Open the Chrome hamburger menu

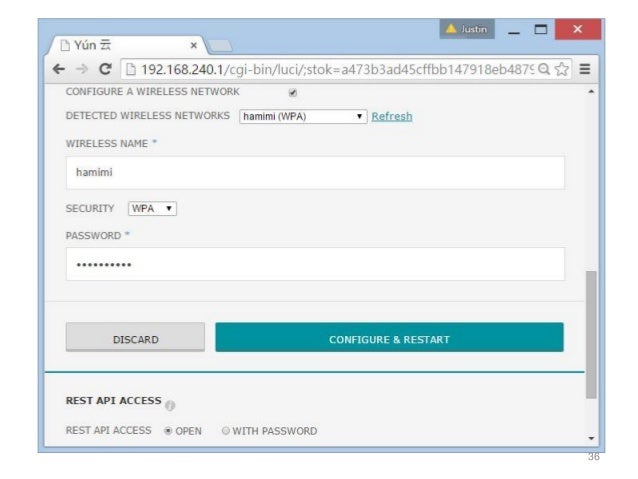pyautogui.click(x=585, y=69)
